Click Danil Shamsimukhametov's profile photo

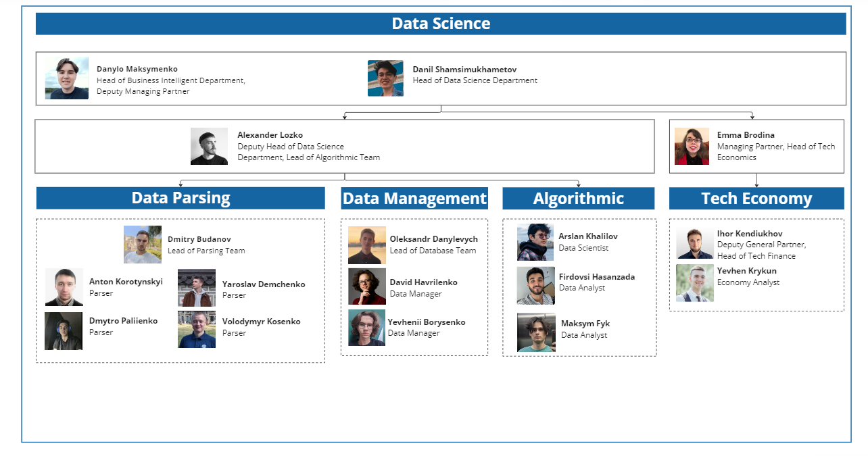[x=385, y=78]
